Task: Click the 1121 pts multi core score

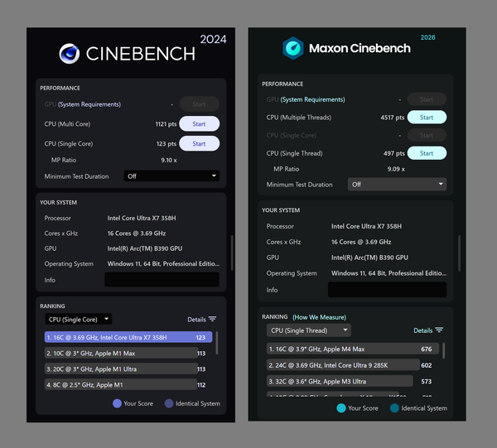Action: pyautogui.click(x=166, y=124)
